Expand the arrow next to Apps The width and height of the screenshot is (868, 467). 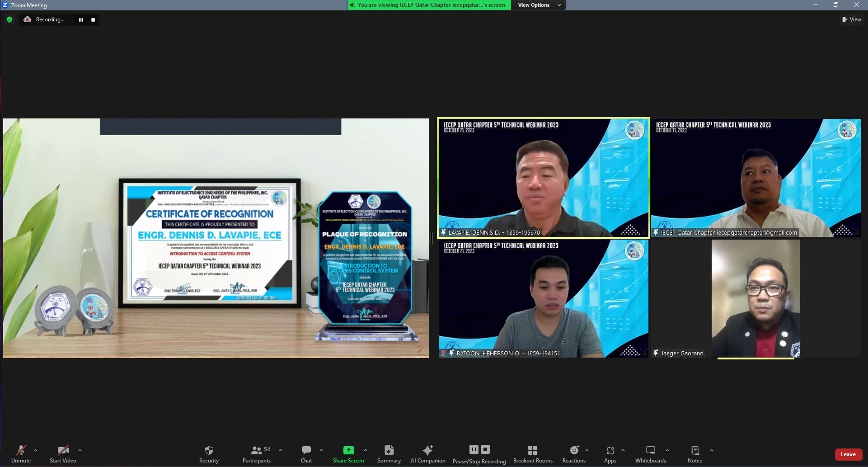(623, 450)
